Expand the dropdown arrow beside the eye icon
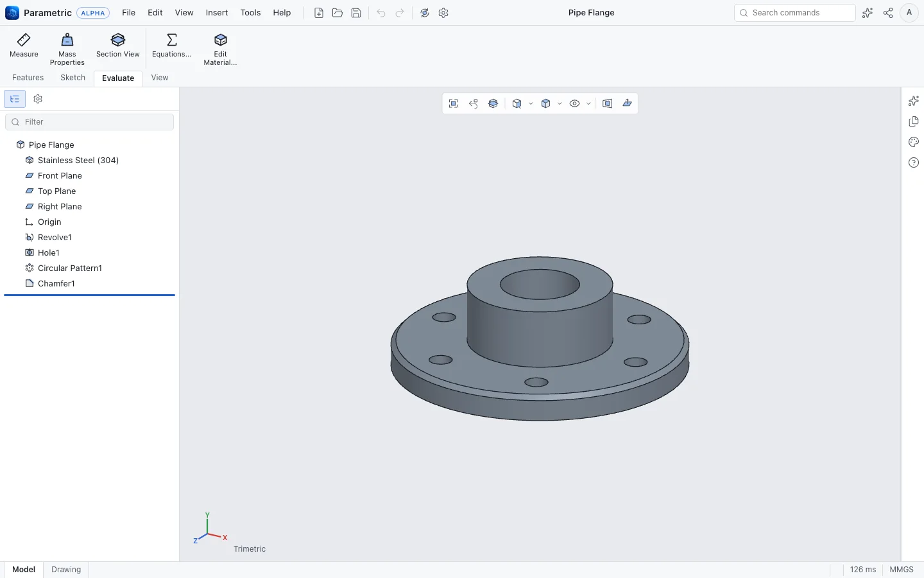 (x=588, y=103)
